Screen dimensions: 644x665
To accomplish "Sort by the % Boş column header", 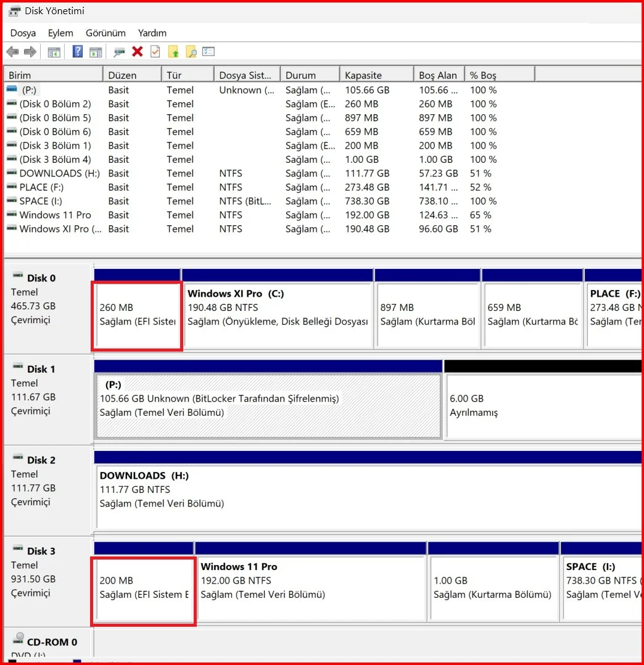I will pos(500,75).
